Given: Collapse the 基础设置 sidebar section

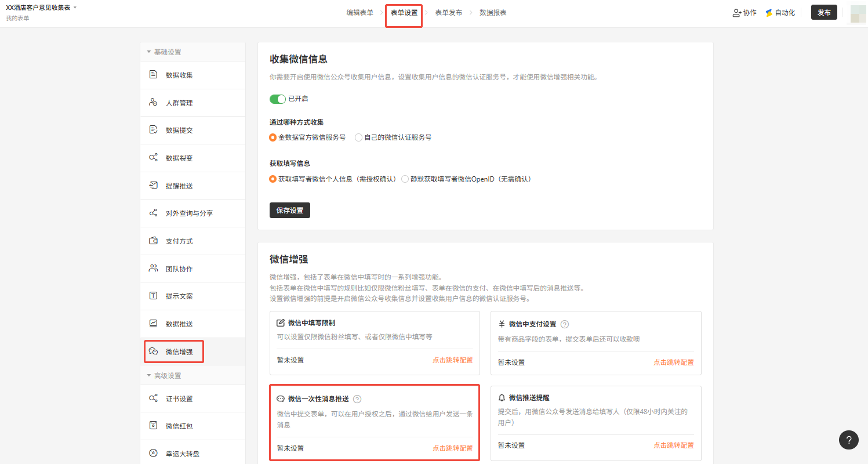Looking at the screenshot, I should [149, 52].
